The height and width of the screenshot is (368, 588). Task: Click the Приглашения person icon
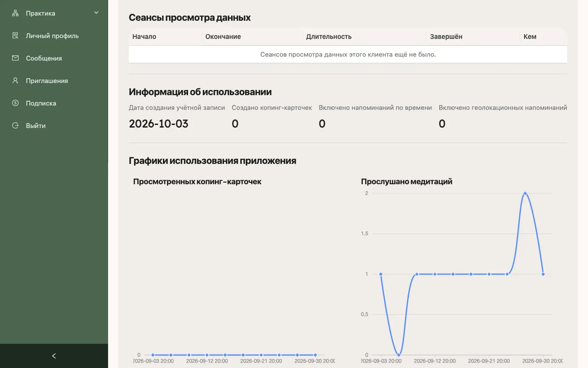[x=16, y=80]
